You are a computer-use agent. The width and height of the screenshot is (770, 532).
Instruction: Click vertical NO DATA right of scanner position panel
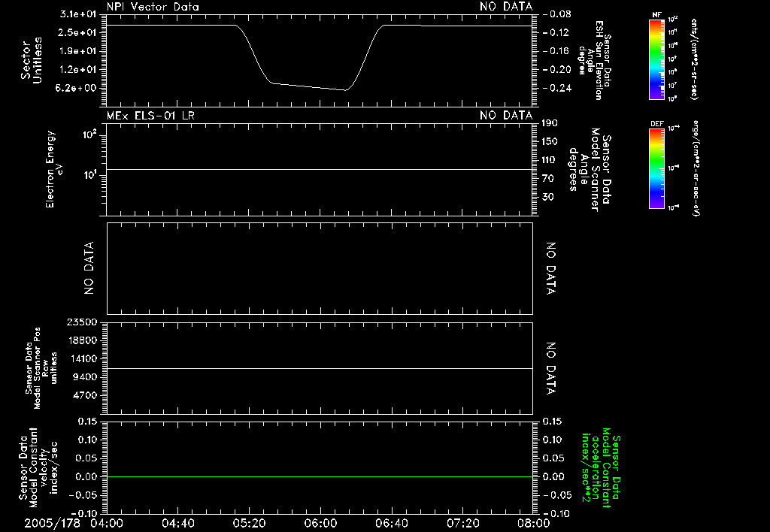coord(550,369)
